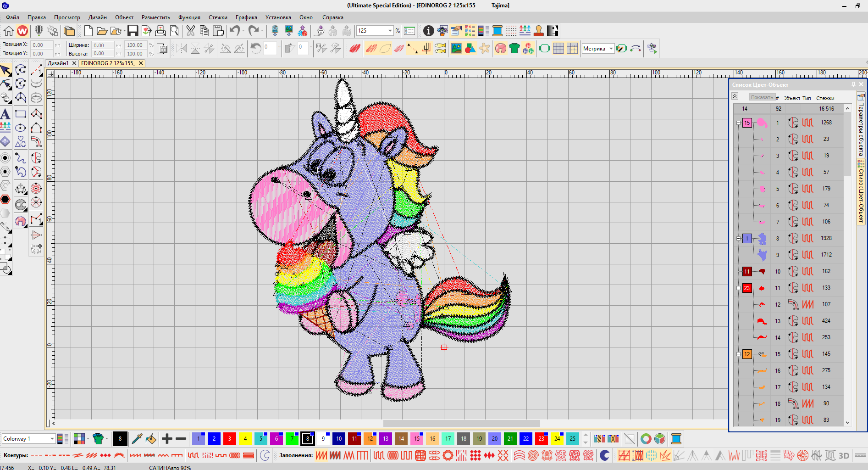Click the Print design icon
The width and height of the screenshot is (868, 470).
click(x=160, y=31)
